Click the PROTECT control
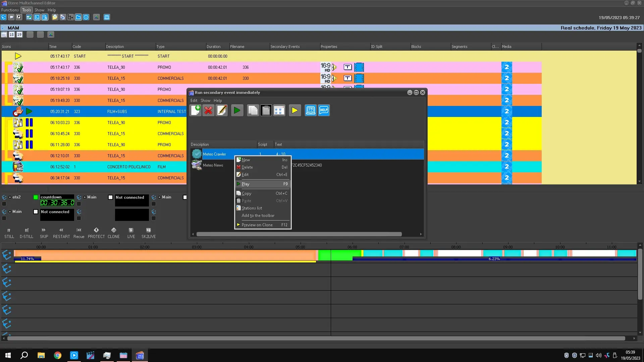This screenshot has height=362, width=644. (x=96, y=233)
